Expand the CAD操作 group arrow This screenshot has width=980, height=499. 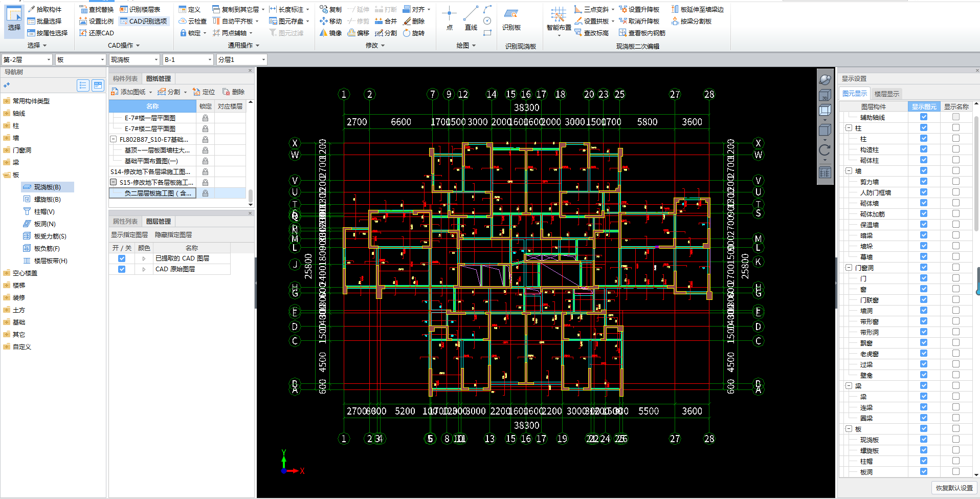click(138, 46)
